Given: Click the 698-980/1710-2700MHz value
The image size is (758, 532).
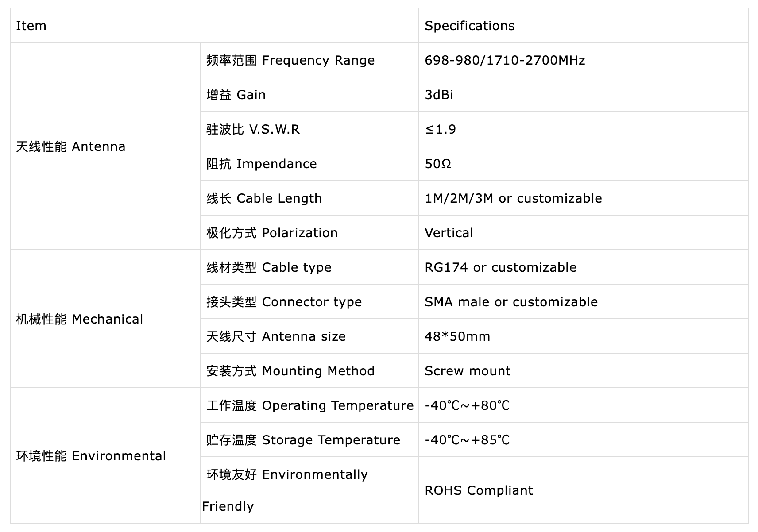Looking at the screenshot, I should (x=505, y=60).
